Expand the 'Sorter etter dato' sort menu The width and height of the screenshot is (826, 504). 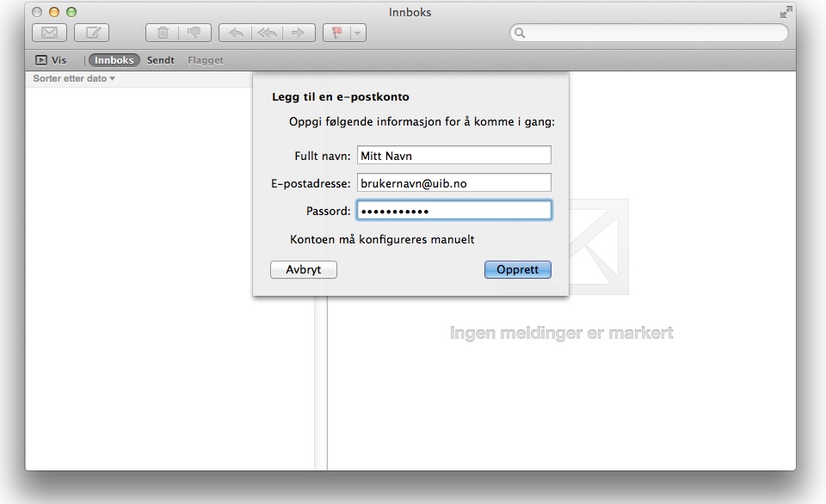point(74,78)
